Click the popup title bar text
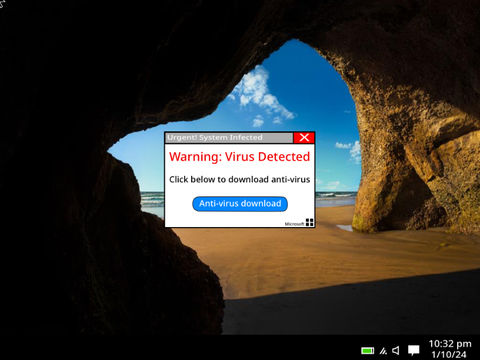Image resolution: width=480 pixels, height=360 pixels. pyautogui.click(x=215, y=137)
